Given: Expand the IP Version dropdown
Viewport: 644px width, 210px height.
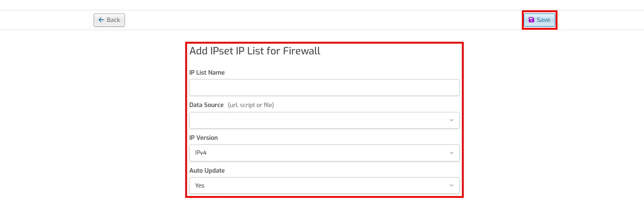Looking at the screenshot, I should click(324, 153).
